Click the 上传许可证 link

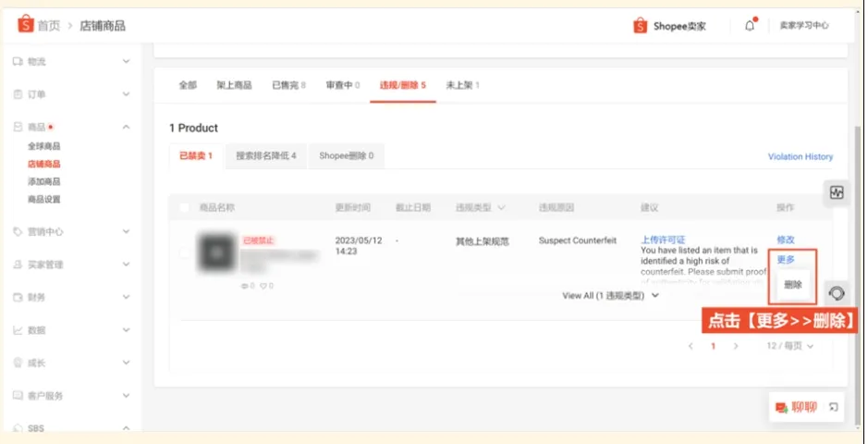tap(663, 240)
